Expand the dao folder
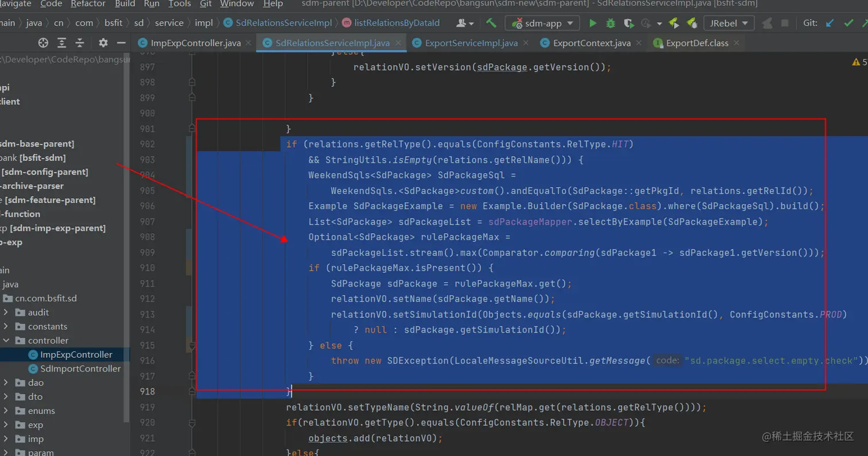868x456 pixels. pyautogui.click(x=6, y=382)
